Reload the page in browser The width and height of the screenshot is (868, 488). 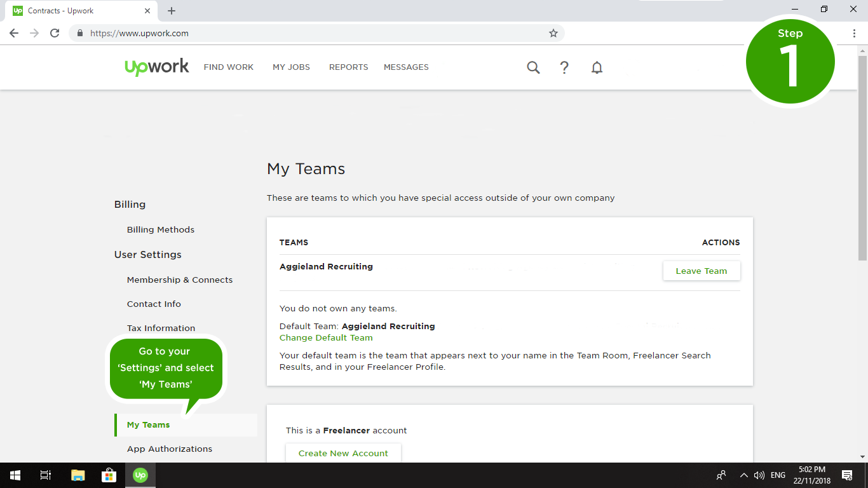click(55, 33)
